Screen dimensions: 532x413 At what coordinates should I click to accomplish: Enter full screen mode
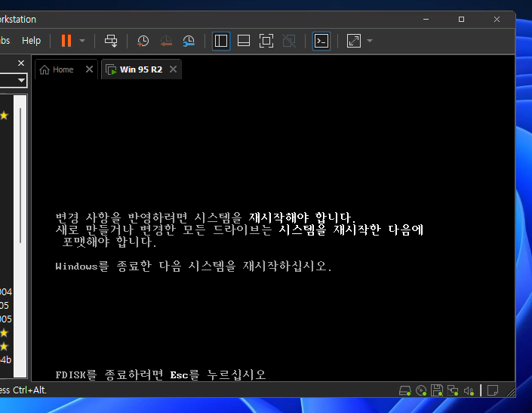(266, 41)
